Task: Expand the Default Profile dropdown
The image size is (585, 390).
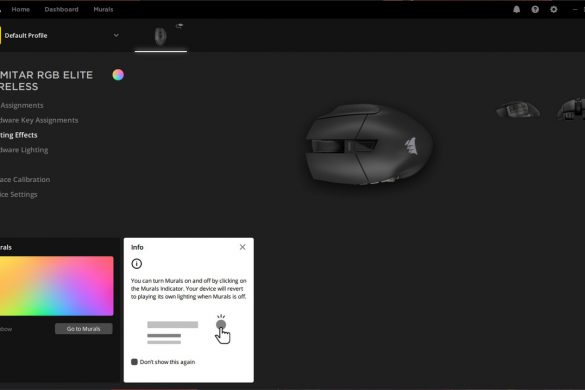Action: pyautogui.click(x=116, y=35)
